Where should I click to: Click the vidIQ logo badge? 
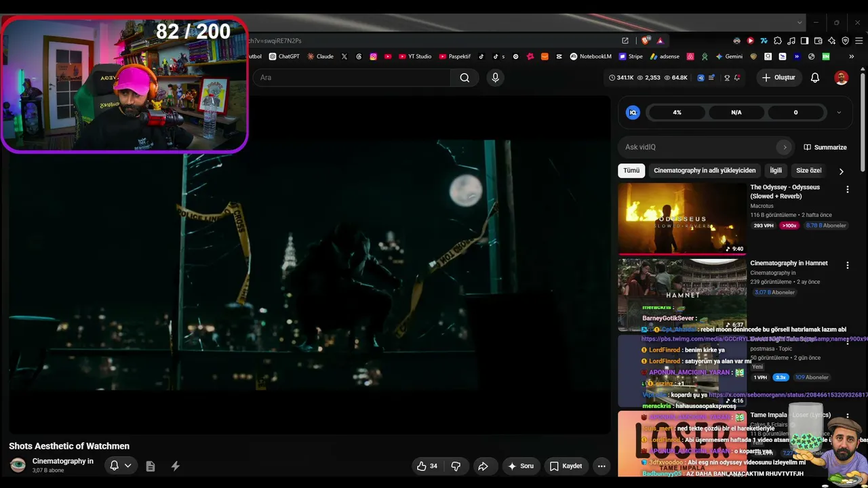click(633, 113)
